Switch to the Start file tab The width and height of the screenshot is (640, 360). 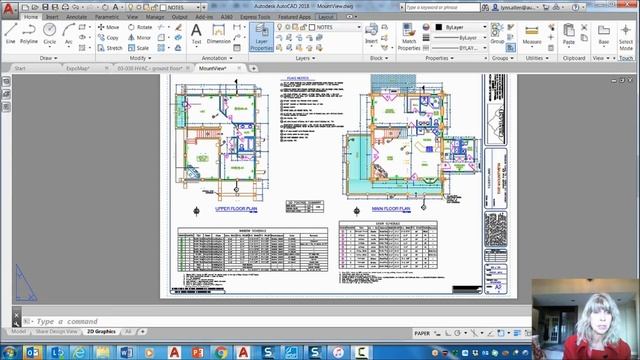(20, 68)
